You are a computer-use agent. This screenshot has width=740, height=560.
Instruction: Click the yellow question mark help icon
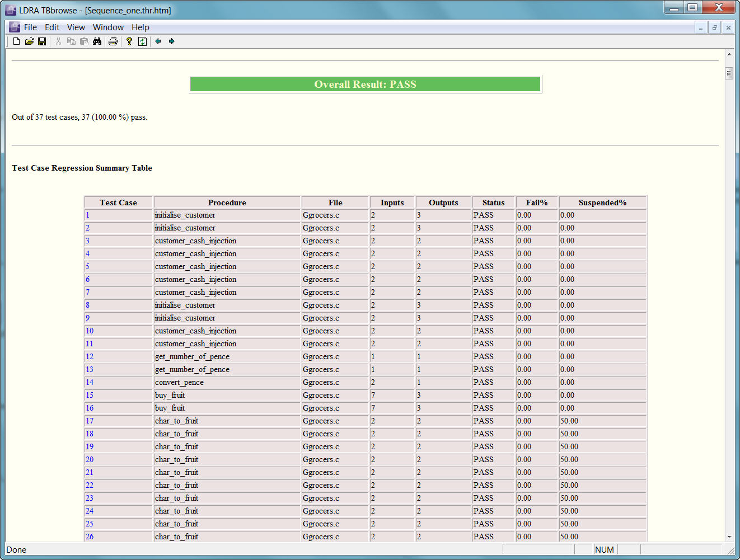[x=129, y=41]
